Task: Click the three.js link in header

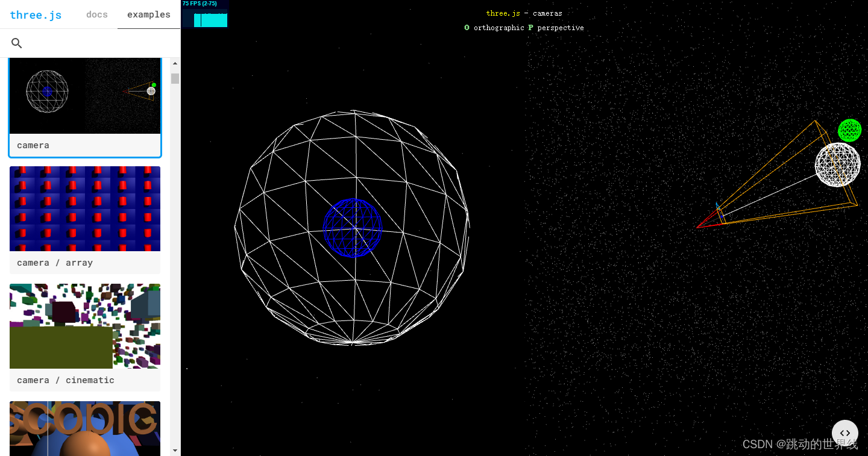Action: tap(503, 13)
